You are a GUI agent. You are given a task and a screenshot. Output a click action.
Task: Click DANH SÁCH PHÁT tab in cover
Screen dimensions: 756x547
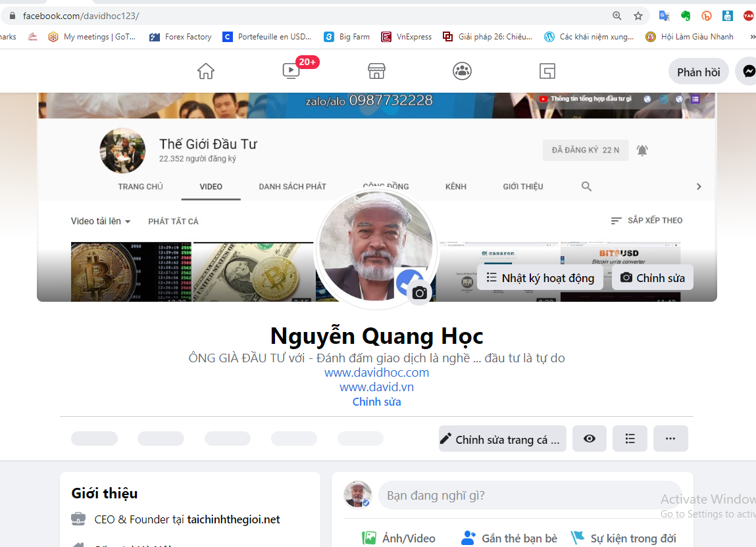pyautogui.click(x=292, y=187)
